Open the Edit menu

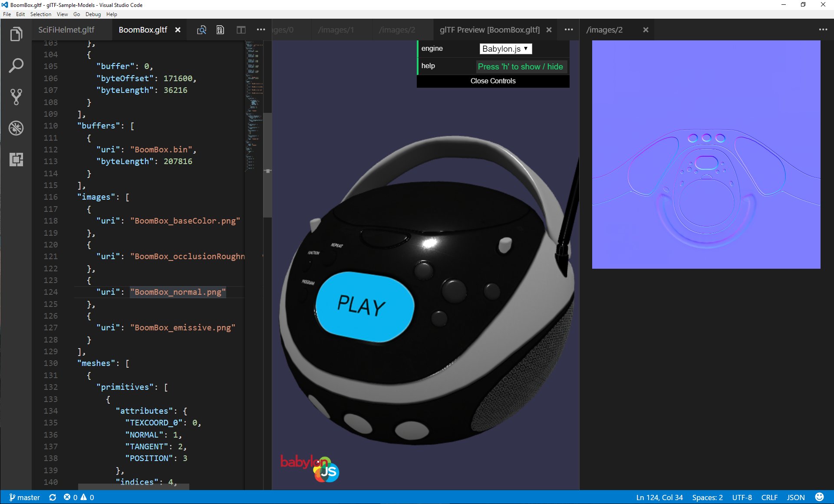pyautogui.click(x=20, y=14)
